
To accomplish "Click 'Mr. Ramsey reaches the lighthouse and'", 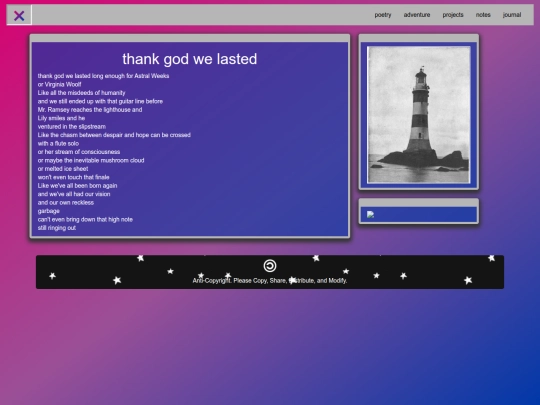I will point(90,110).
